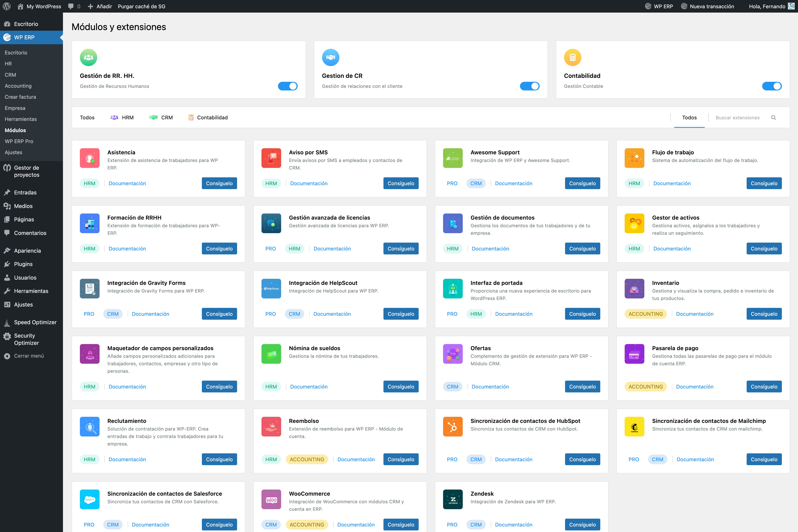Open the comments bubble icon in admin bar
Screen dimensions: 798x532
[71, 6]
